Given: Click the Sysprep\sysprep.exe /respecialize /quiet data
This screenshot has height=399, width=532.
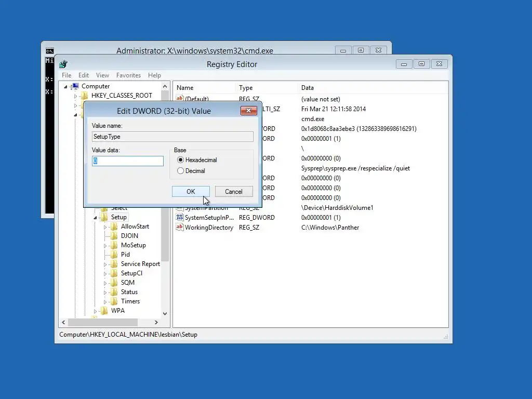Looking at the screenshot, I should pyautogui.click(x=355, y=168).
